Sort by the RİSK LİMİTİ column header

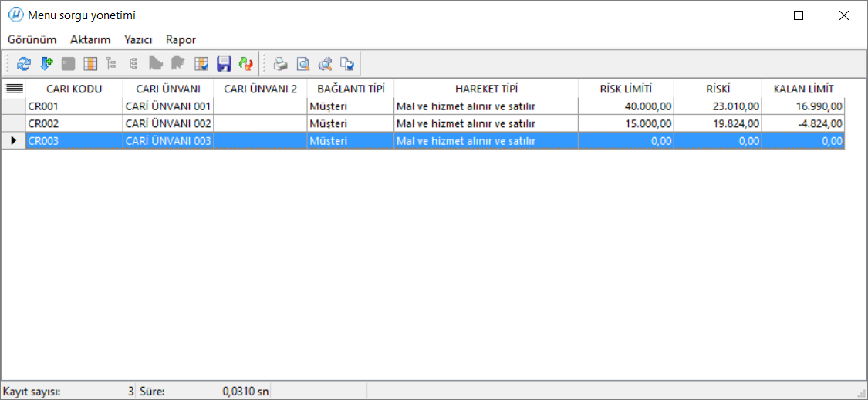[626, 89]
